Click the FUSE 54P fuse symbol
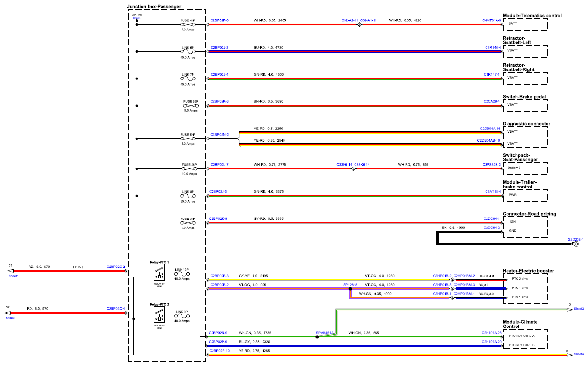The image size is (588, 366). (188, 139)
